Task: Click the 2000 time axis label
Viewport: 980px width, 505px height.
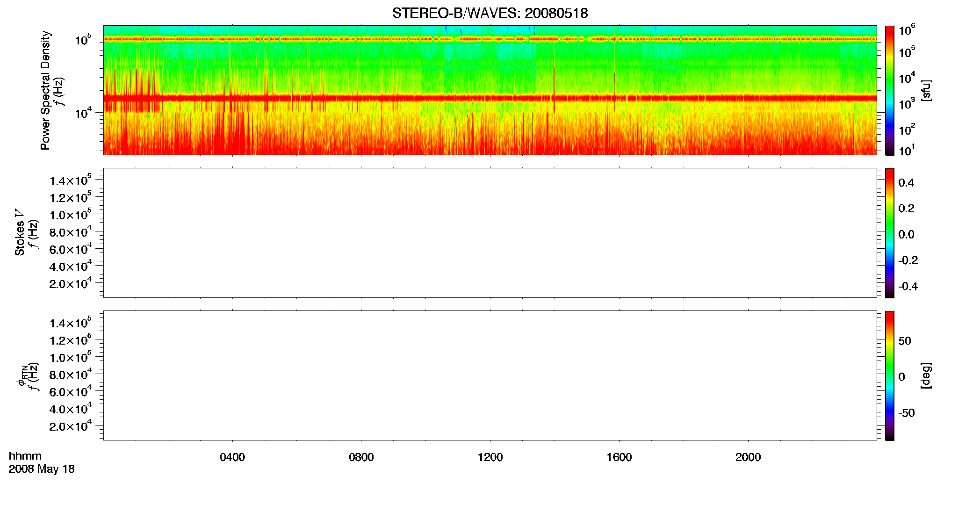Action: pyautogui.click(x=748, y=457)
